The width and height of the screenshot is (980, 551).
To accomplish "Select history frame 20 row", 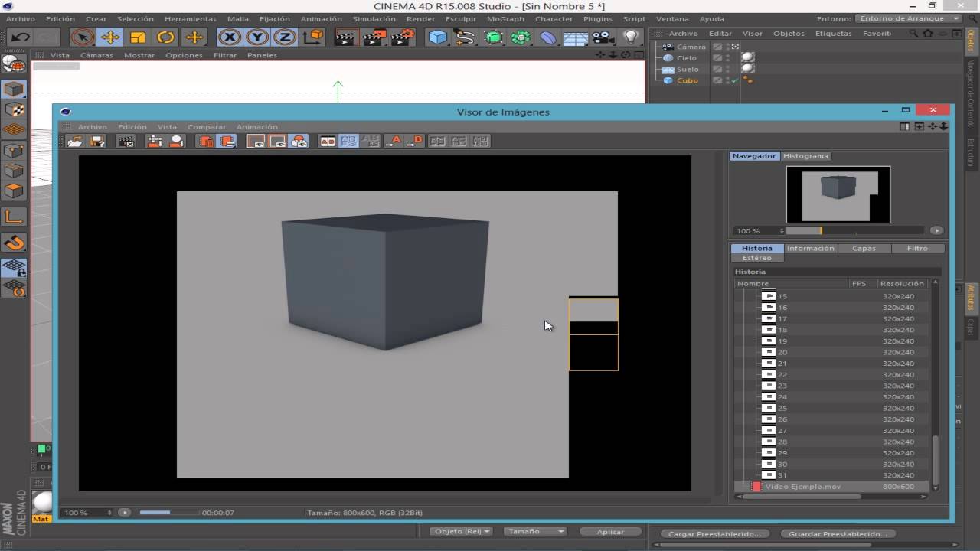I will (831, 352).
